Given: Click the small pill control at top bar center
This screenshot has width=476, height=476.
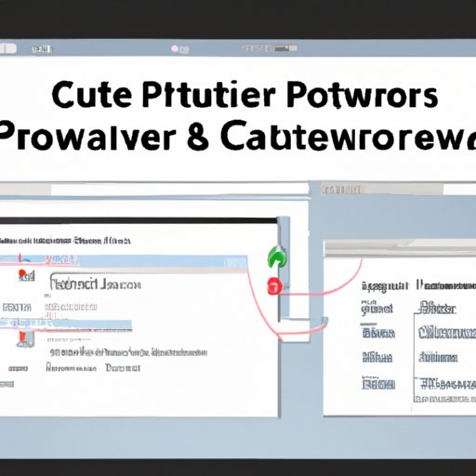Looking at the screenshot, I should [x=180, y=49].
